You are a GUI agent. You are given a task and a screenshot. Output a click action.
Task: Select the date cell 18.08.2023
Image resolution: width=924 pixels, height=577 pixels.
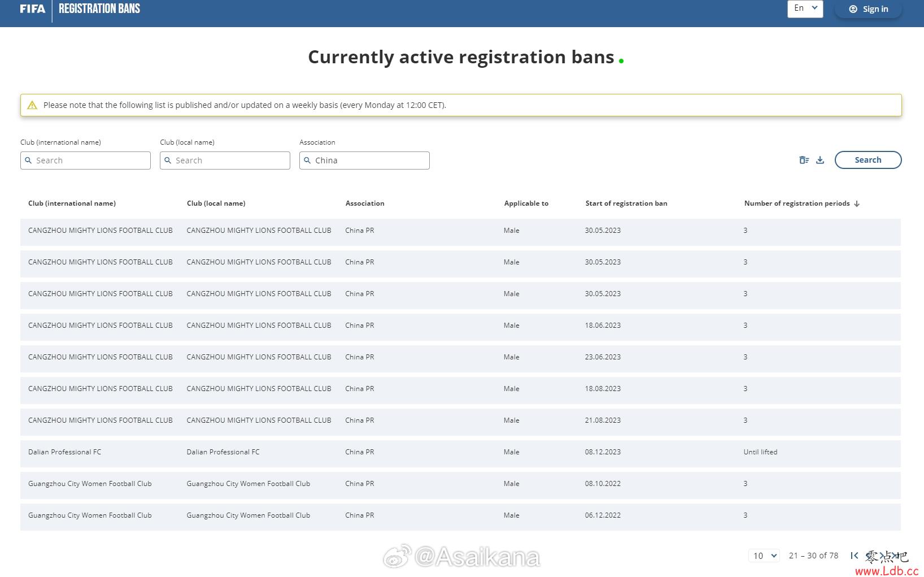click(603, 389)
